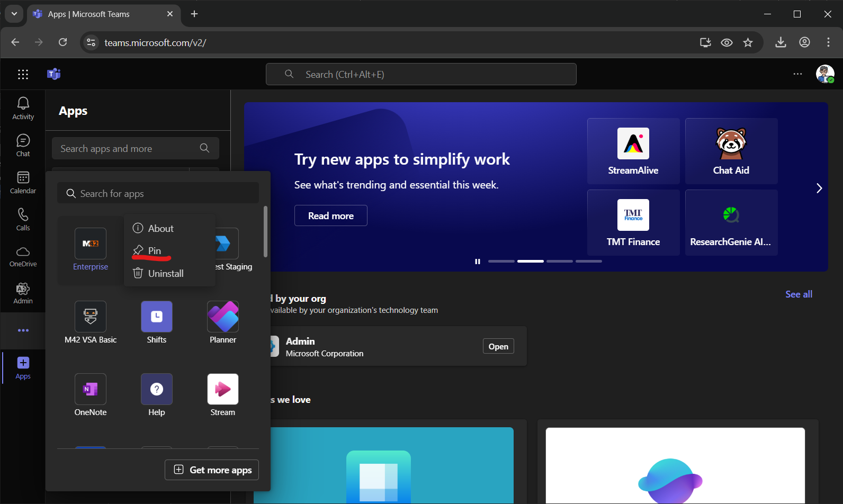
Task: Advance carousel with the right chevron
Action: tap(819, 188)
